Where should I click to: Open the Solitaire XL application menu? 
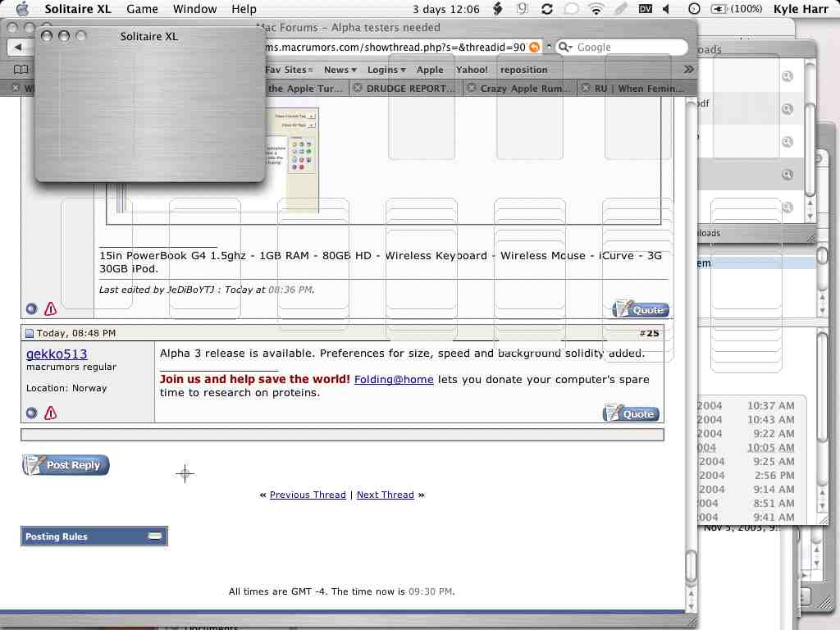tap(78, 8)
